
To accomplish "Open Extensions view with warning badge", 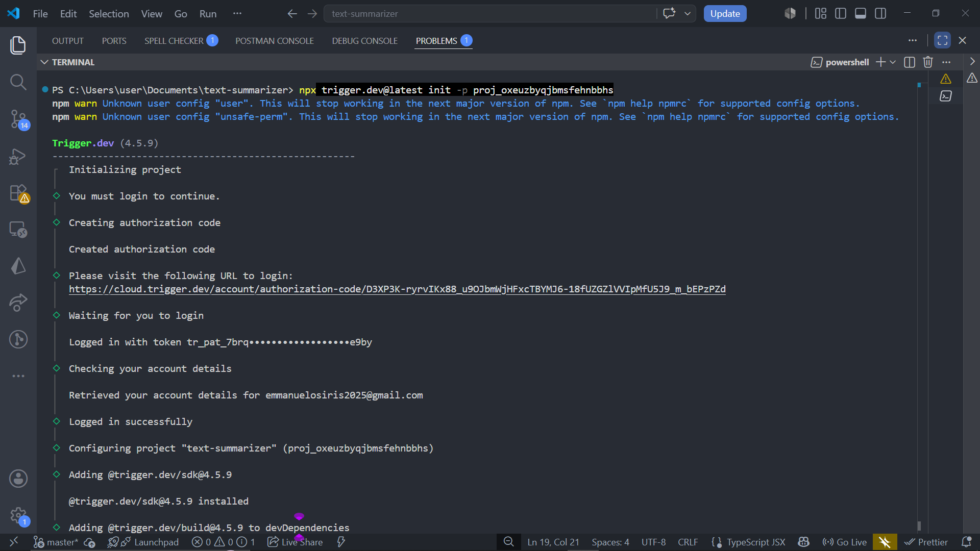I will tap(18, 193).
